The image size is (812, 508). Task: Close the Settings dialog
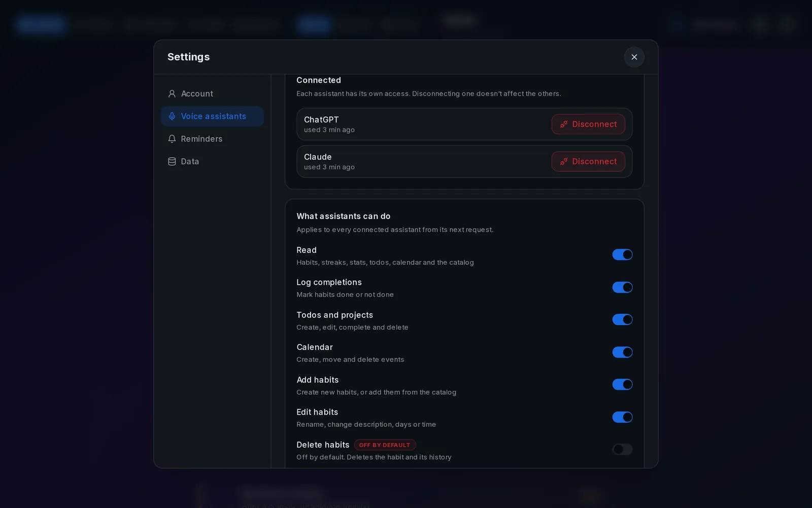pos(634,57)
